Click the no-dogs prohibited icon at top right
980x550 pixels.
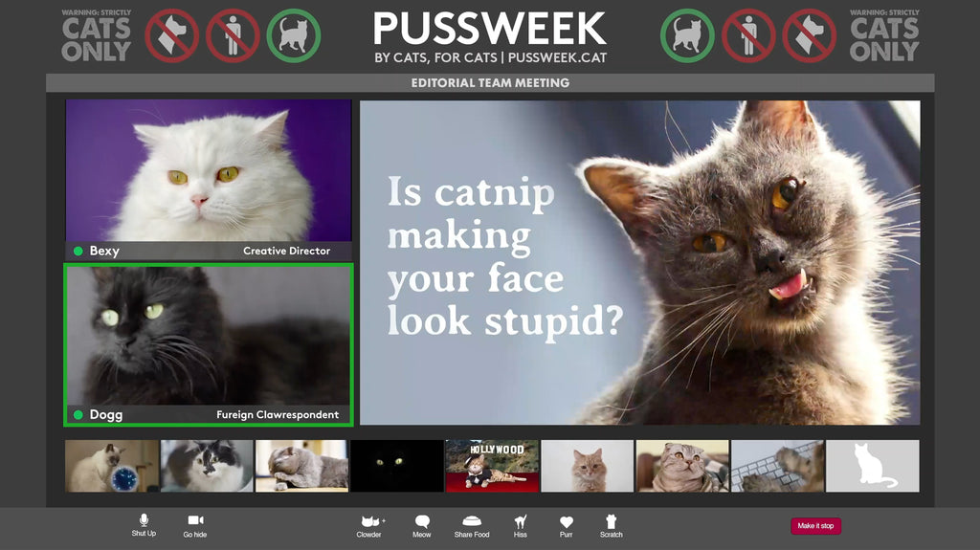coord(809,35)
